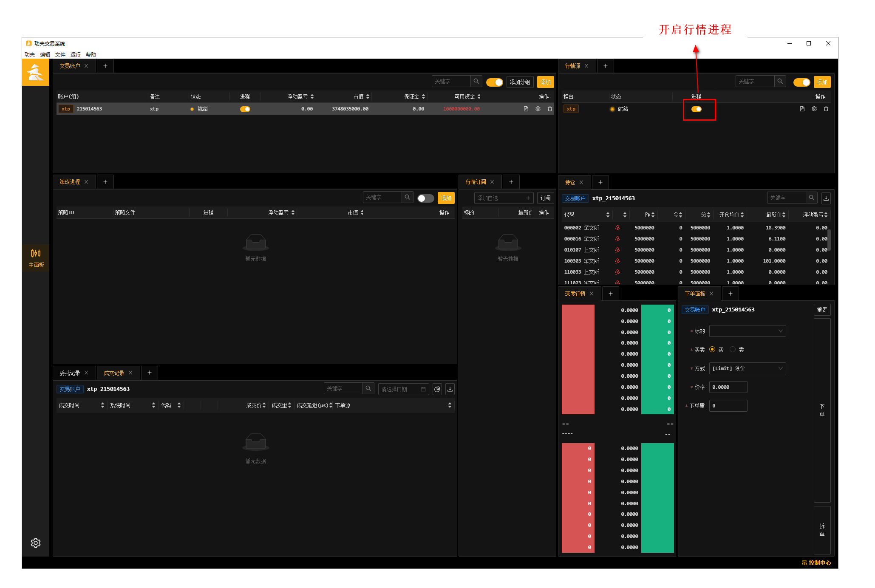
Task: Close the 深度行情 tab
Action: (x=591, y=294)
